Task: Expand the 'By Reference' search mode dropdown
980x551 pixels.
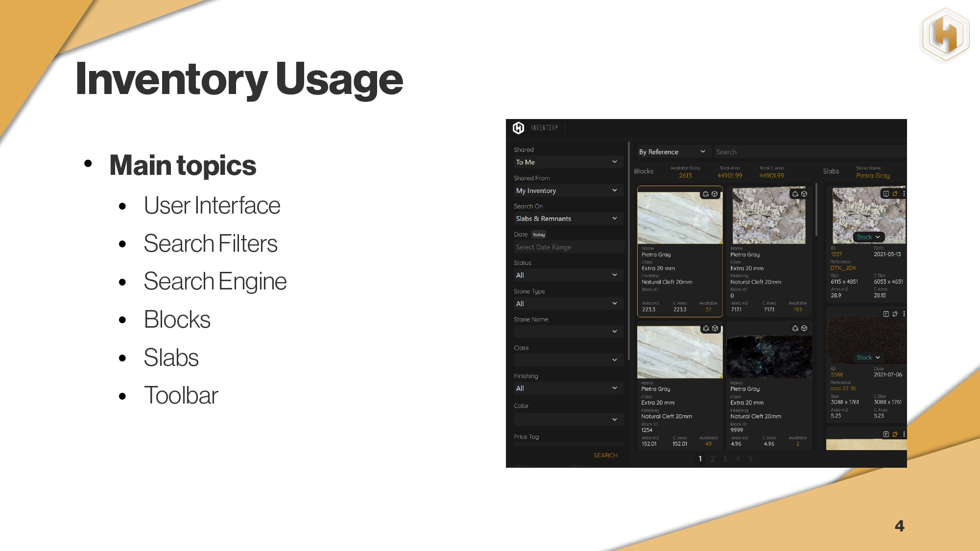Action: click(671, 152)
